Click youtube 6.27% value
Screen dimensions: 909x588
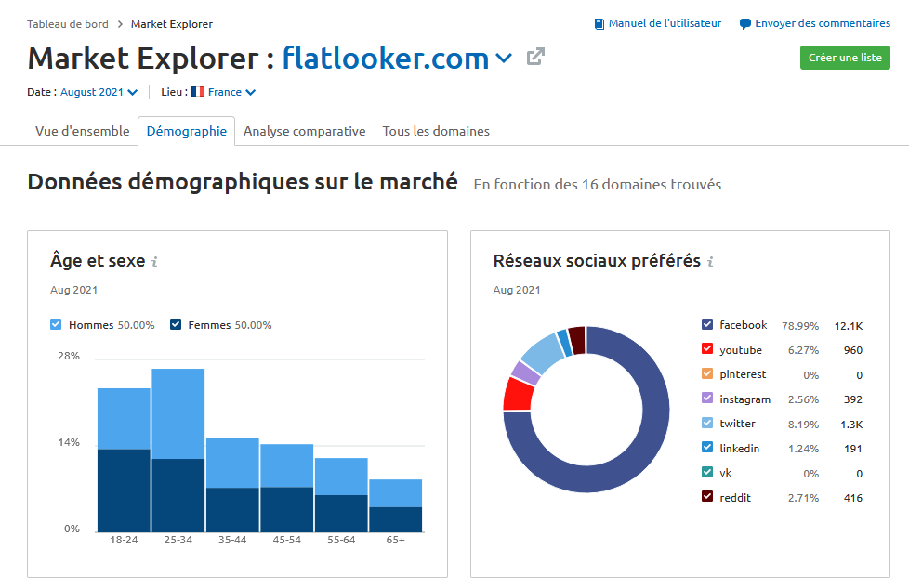click(x=803, y=350)
